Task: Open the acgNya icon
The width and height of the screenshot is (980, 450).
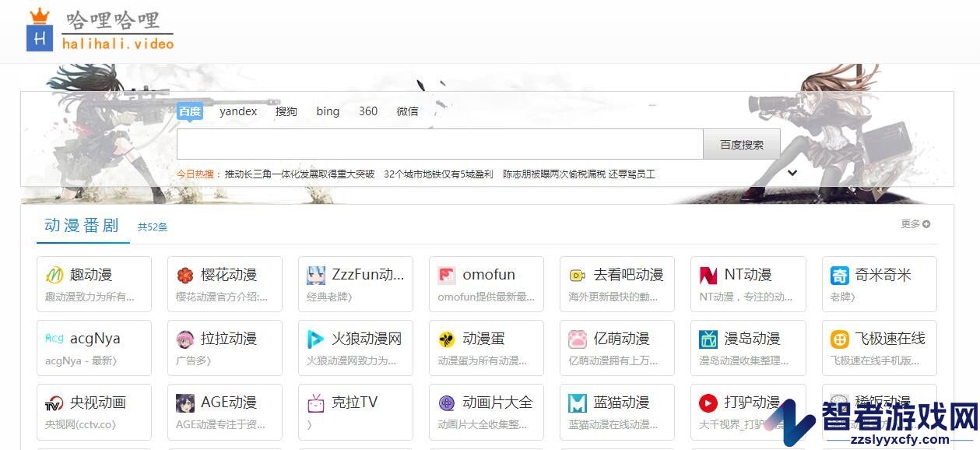Action: 54,339
